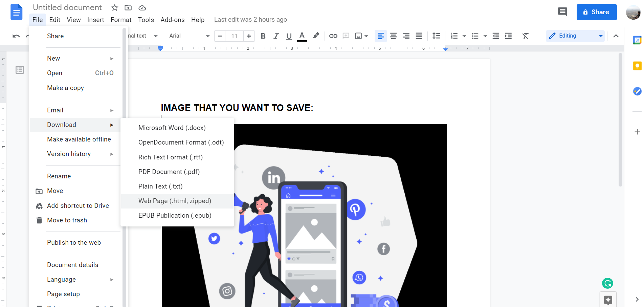Check the cloud document status icon
This screenshot has height=307, width=644.
(x=142, y=8)
